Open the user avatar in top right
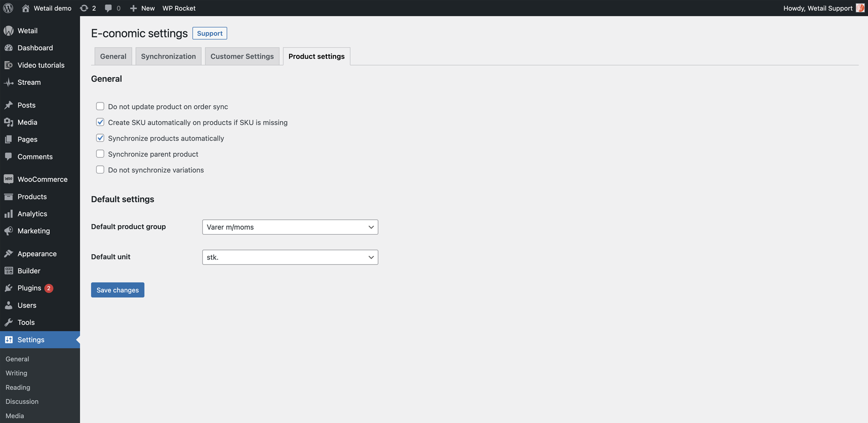Viewport: 868px width, 423px height. 860,8
